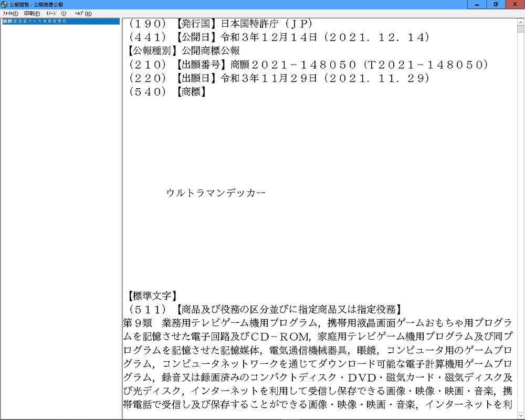Click the application icon in the title bar
Image resolution: width=525 pixels, height=420 pixels.
pyautogui.click(x=4, y=4)
